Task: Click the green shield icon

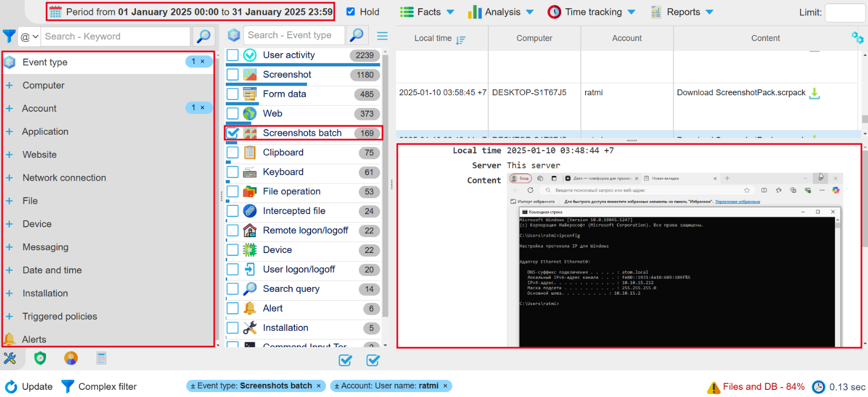Action: click(x=40, y=358)
